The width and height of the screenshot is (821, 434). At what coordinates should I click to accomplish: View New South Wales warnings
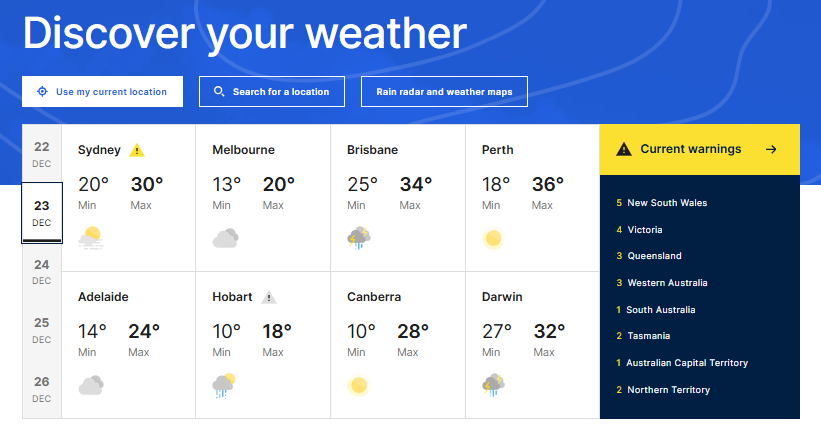pos(666,203)
